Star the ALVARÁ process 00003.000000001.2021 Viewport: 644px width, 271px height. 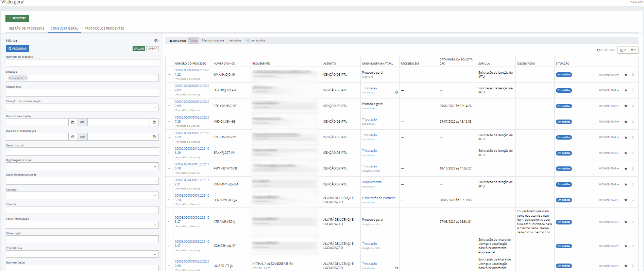(x=626, y=200)
